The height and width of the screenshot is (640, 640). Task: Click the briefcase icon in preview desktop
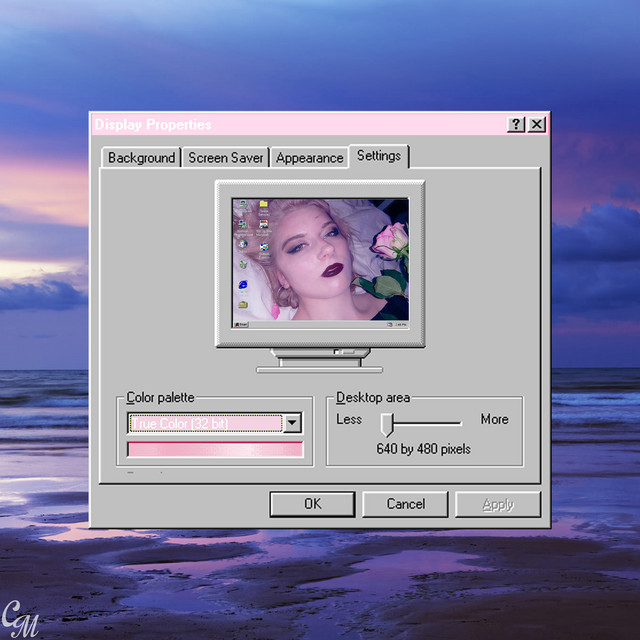243,304
